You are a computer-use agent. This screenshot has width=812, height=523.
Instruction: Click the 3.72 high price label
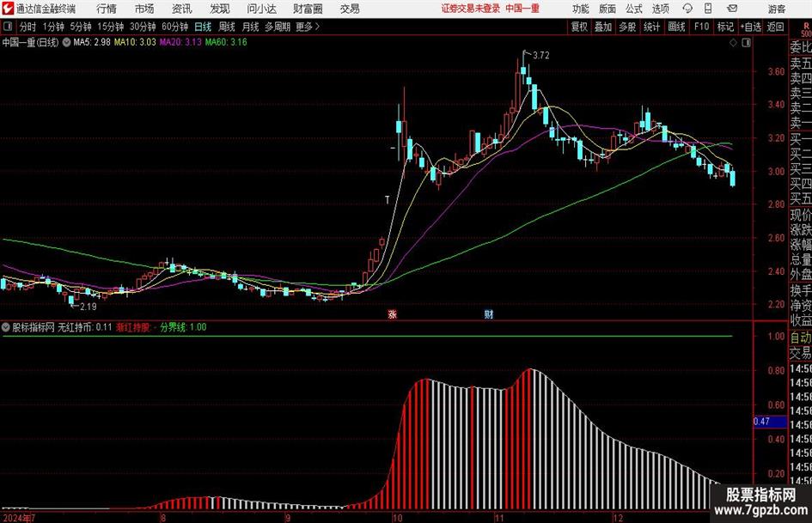click(x=541, y=56)
